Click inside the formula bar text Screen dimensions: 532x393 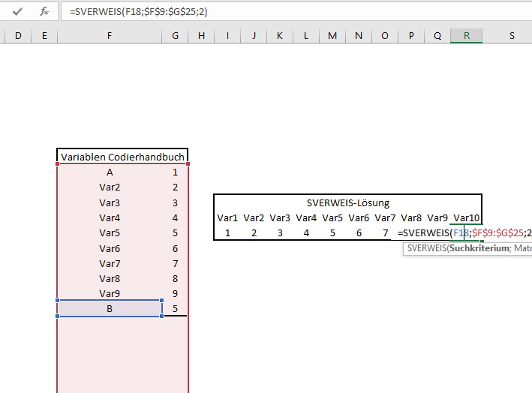click(x=138, y=12)
